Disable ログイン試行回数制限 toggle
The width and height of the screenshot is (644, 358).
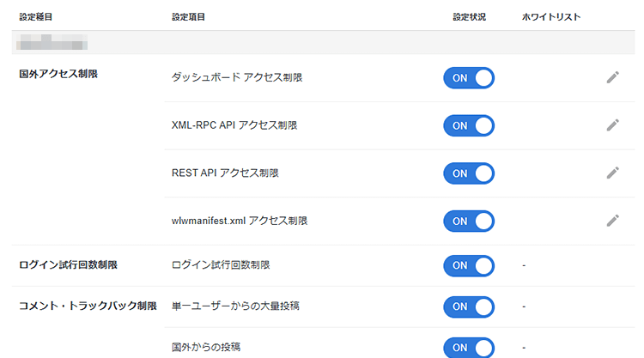point(469,265)
